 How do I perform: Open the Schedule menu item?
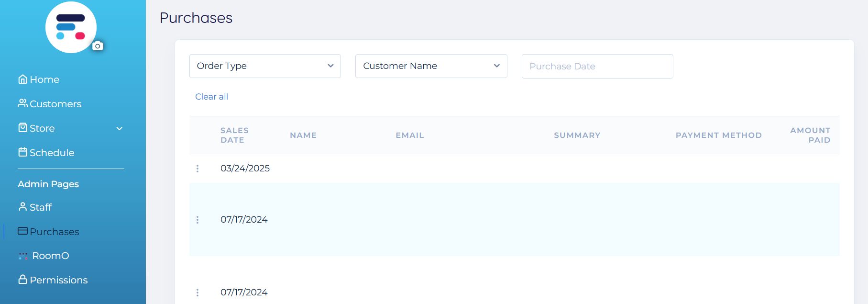[52, 153]
